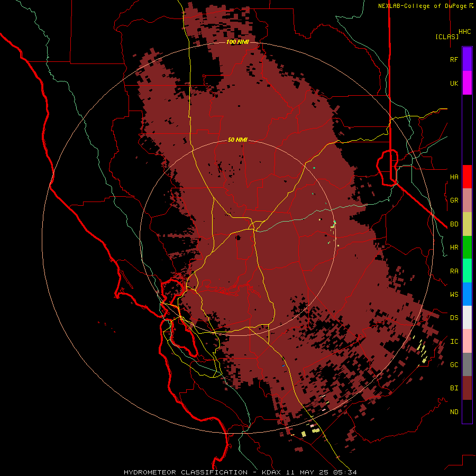476x476 pixels.
Task: Click the IC legend label
Action: pyautogui.click(x=454, y=342)
